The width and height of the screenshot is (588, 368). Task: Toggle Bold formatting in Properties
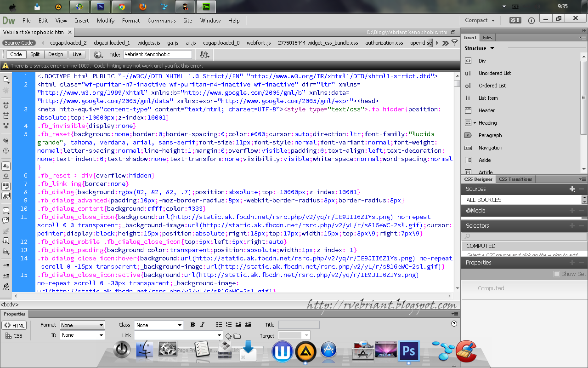click(x=193, y=325)
